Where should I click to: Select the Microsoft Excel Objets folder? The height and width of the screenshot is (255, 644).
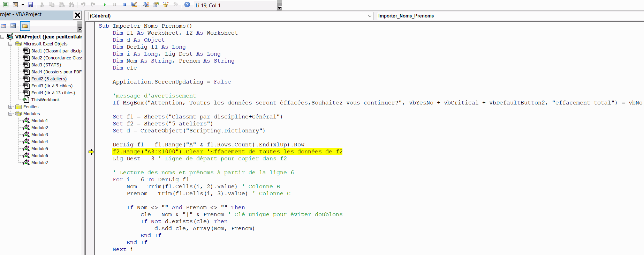click(45, 44)
